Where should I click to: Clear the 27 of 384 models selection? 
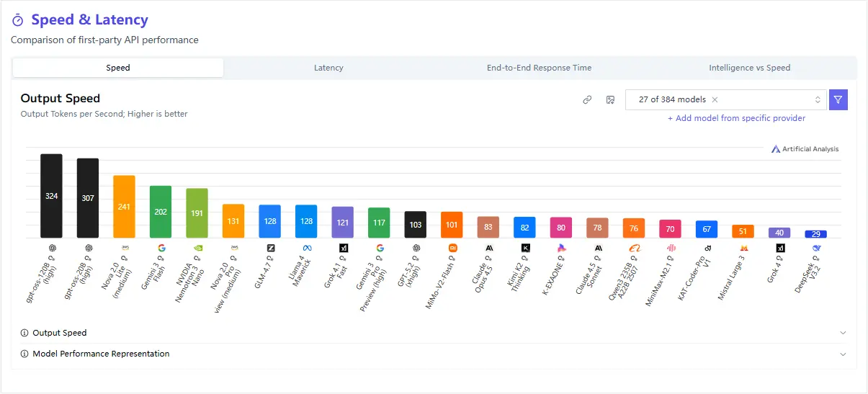click(x=715, y=100)
